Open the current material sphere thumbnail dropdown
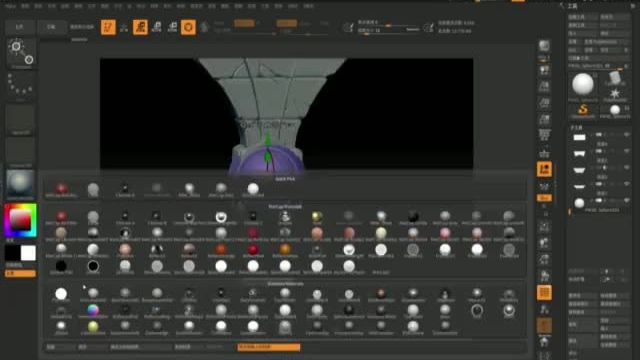Screen dimensions: 640x360 point(20,183)
